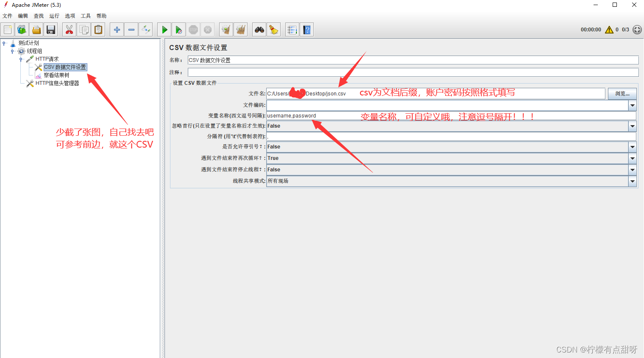Open Search with binoculars icon
This screenshot has width=644, height=358.
pos(259,30)
